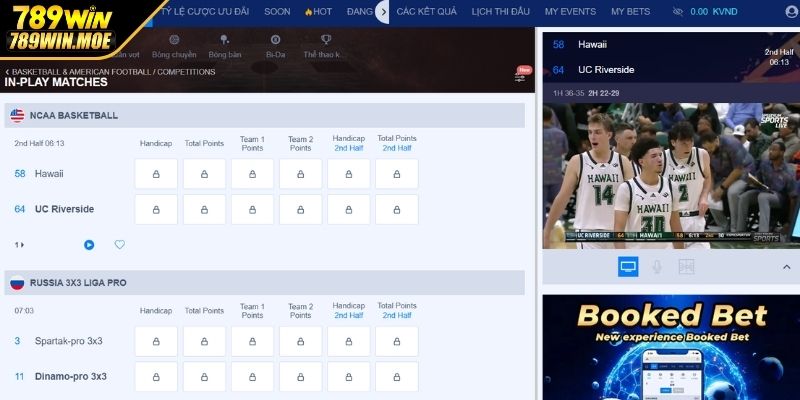This screenshot has height=400, width=800.
Task: Open the MY BETS tab
Action: 631,11
